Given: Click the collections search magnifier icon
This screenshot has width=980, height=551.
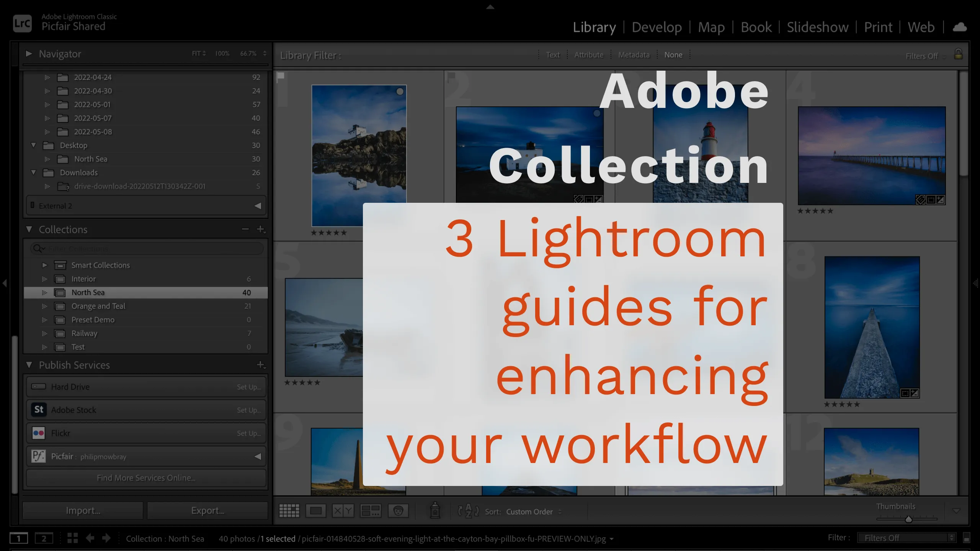Looking at the screenshot, I should tap(38, 249).
